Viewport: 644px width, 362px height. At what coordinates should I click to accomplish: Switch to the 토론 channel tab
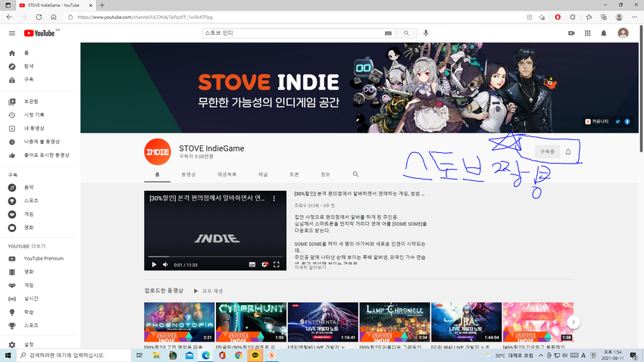(294, 175)
